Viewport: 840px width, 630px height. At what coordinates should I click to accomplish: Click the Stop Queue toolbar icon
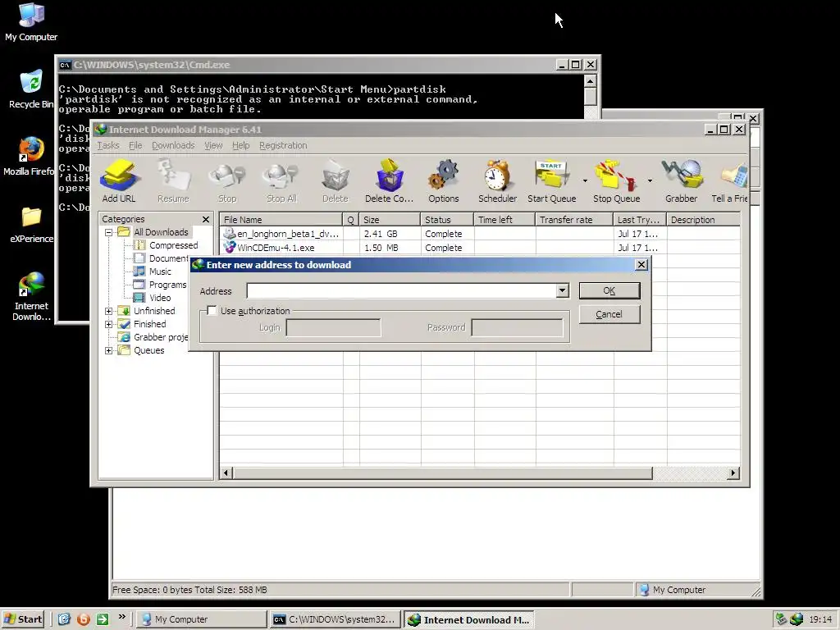point(617,180)
